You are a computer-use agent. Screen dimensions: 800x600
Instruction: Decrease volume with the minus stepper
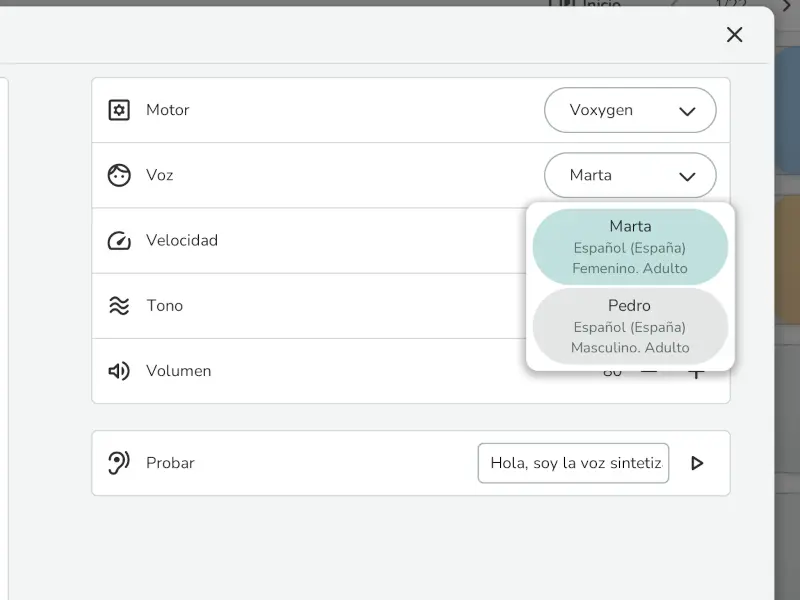[650, 370]
